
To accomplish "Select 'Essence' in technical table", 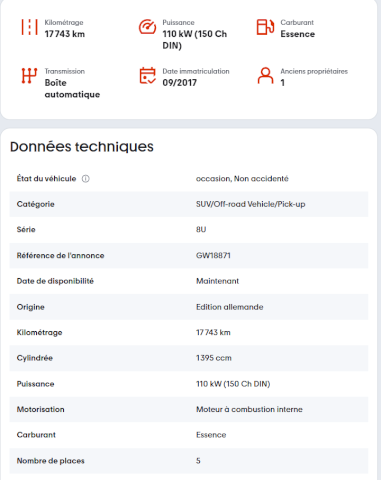I will tap(211, 435).
